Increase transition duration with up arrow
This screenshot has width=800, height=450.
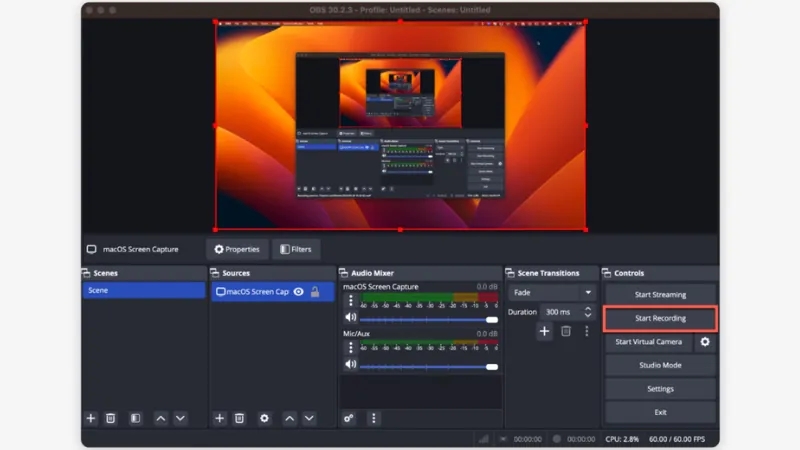[588, 309]
